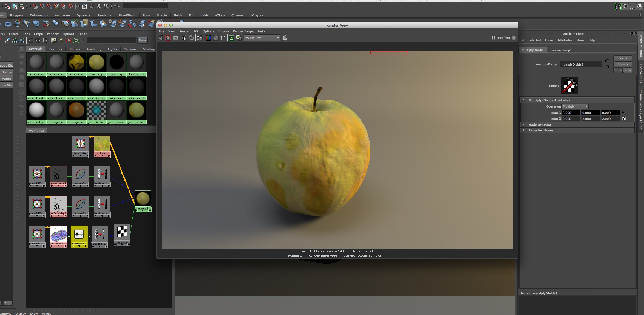Click the multiplyDivide name input field
644x315 pixels.
click(x=580, y=64)
